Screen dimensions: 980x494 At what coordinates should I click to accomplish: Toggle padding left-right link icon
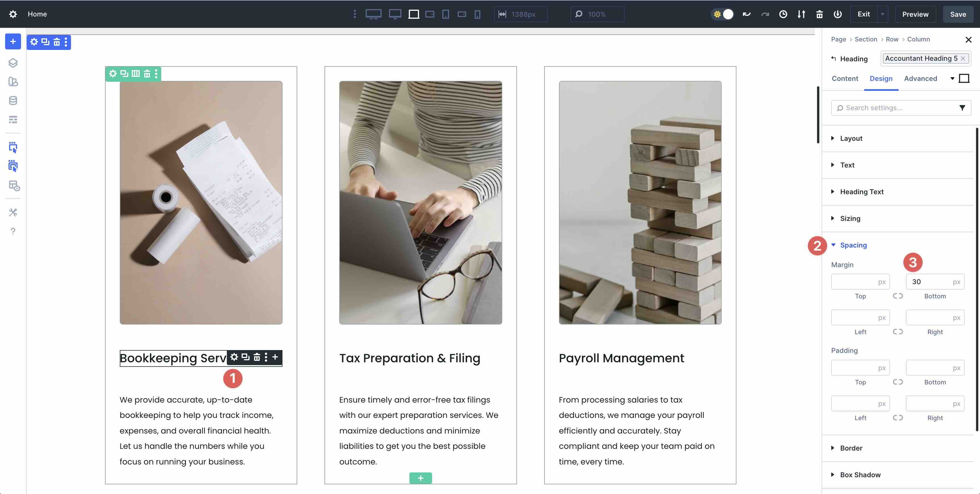pos(897,418)
